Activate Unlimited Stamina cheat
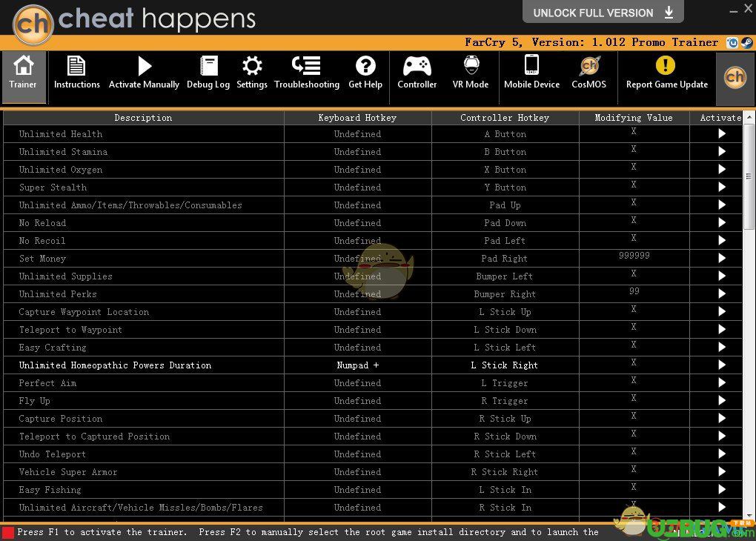Viewport: 756px width, 541px height. point(721,151)
